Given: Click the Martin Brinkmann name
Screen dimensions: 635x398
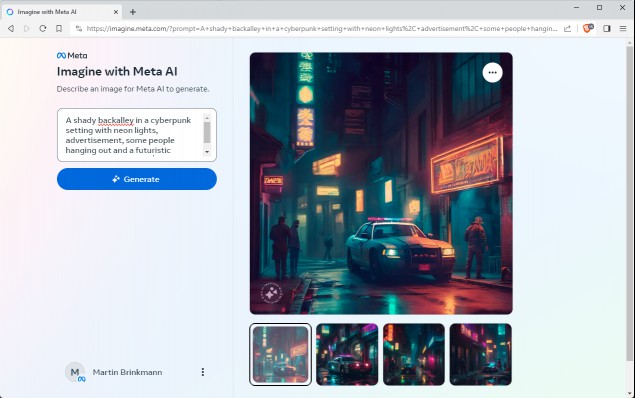Looking at the screenshot, I should coord(127,372).
